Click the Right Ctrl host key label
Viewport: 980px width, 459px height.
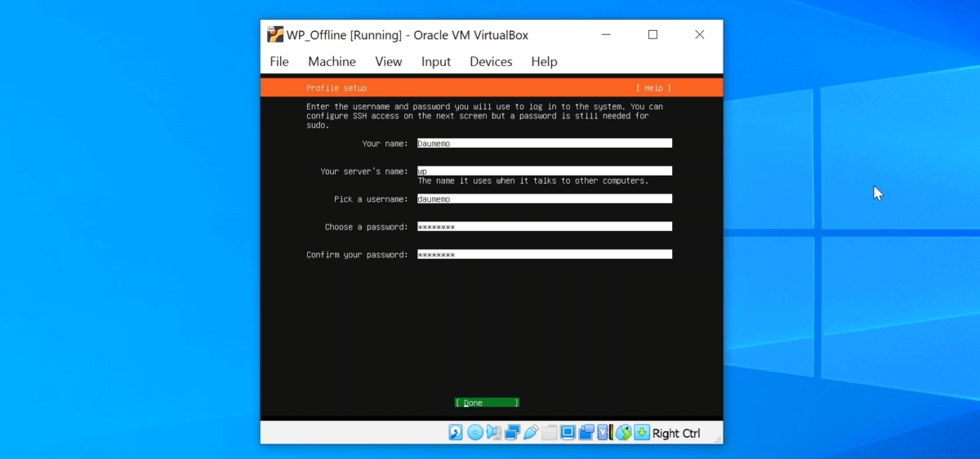click(676, 433)
